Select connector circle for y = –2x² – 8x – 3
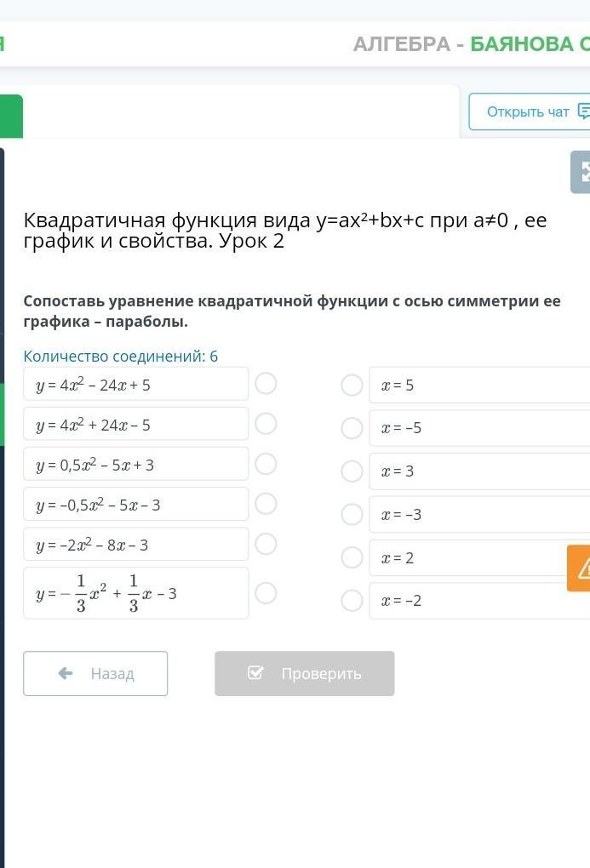The width and height of the screenshot is (590, 868). 266,544
